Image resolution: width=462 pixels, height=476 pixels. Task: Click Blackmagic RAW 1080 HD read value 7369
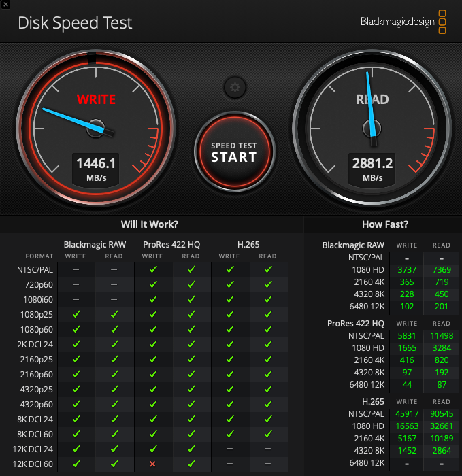pyautogui.click(x=442, y=269)
